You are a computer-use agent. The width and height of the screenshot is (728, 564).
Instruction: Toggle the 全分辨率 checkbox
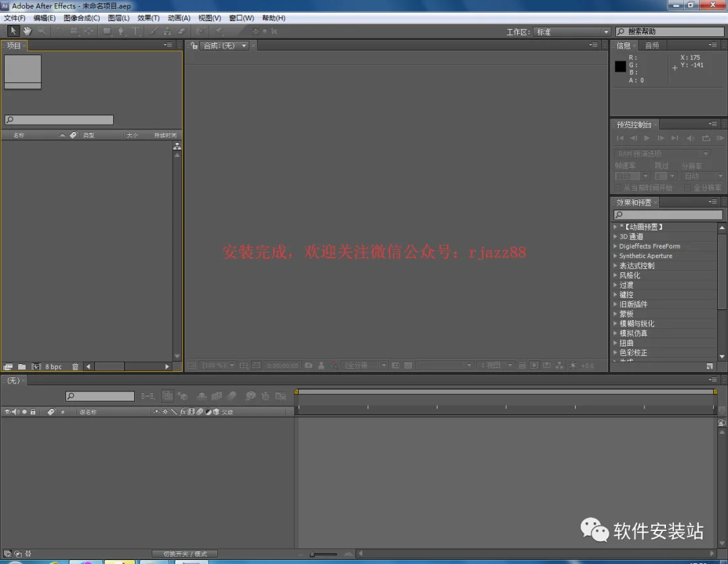tap(688, 188)
